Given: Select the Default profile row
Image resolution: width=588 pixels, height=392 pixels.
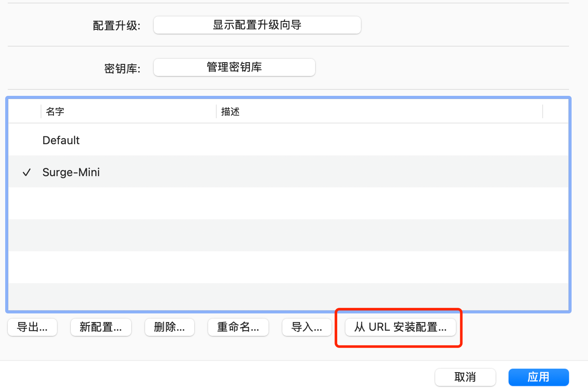Looking at the screenshot, I should (61, 140).
